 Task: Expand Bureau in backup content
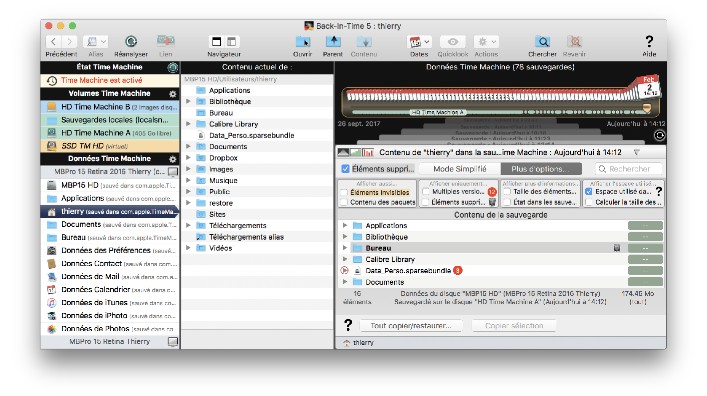point(345,248)
